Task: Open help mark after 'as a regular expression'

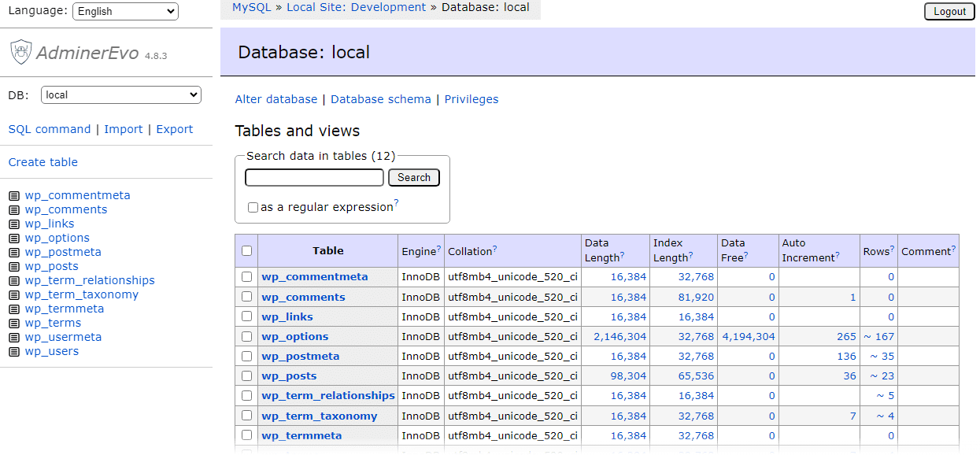Action: 396,203
